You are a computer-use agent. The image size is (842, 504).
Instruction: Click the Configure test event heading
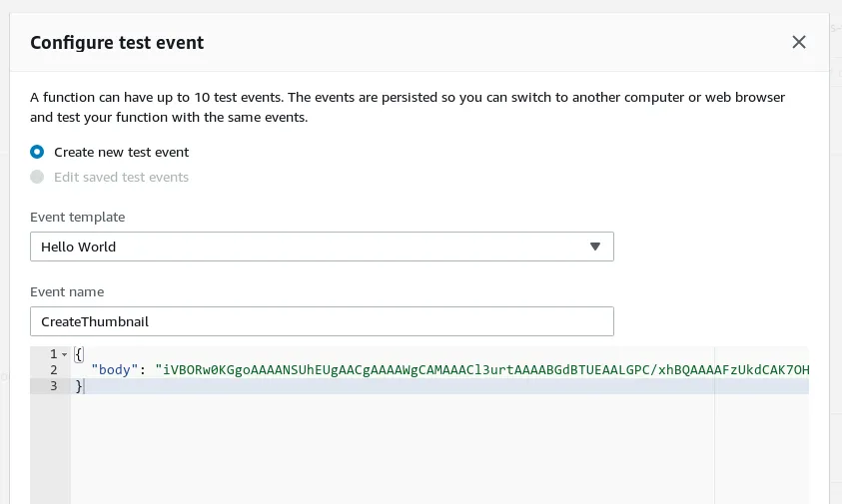tap(117, 42)
